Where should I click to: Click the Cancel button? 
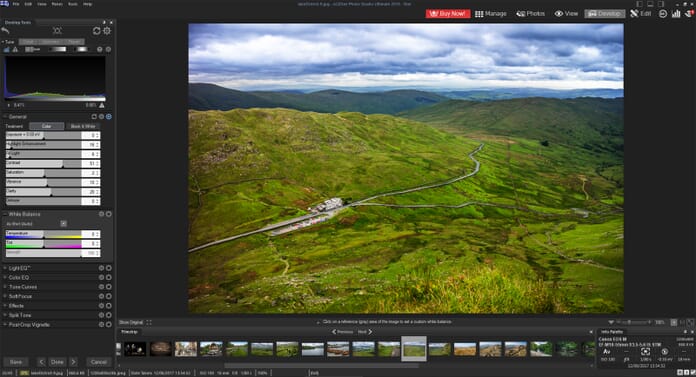pos(99,362)
